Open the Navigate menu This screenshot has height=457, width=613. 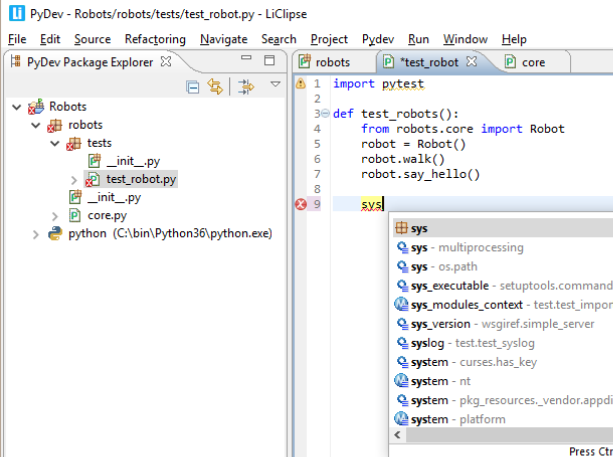[224, 39]
